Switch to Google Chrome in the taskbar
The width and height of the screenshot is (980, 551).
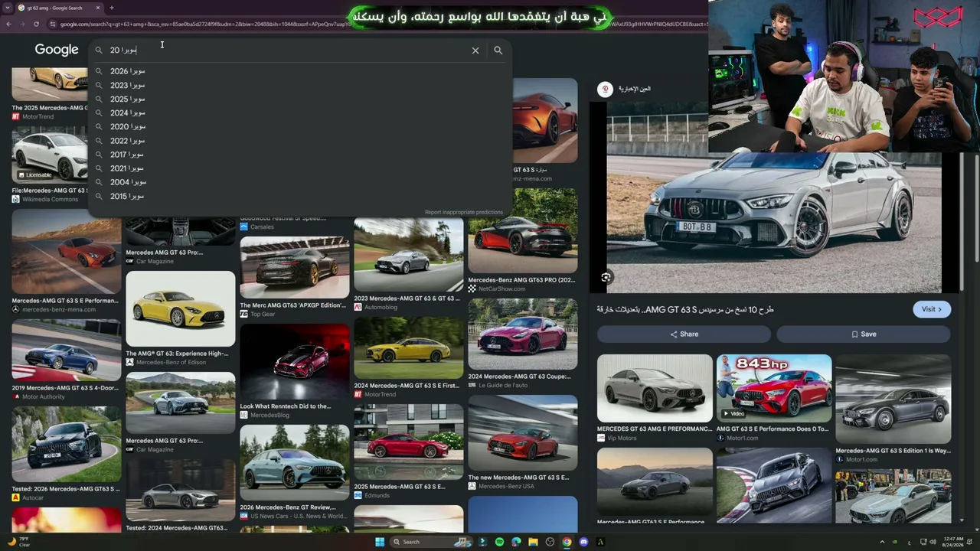point(567,542)
